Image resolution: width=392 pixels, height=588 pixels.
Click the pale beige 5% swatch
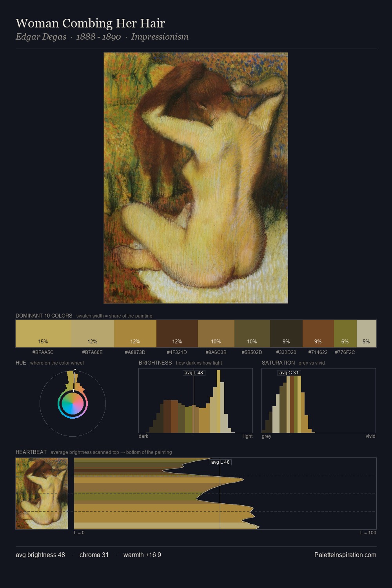(x=366, y=334)
